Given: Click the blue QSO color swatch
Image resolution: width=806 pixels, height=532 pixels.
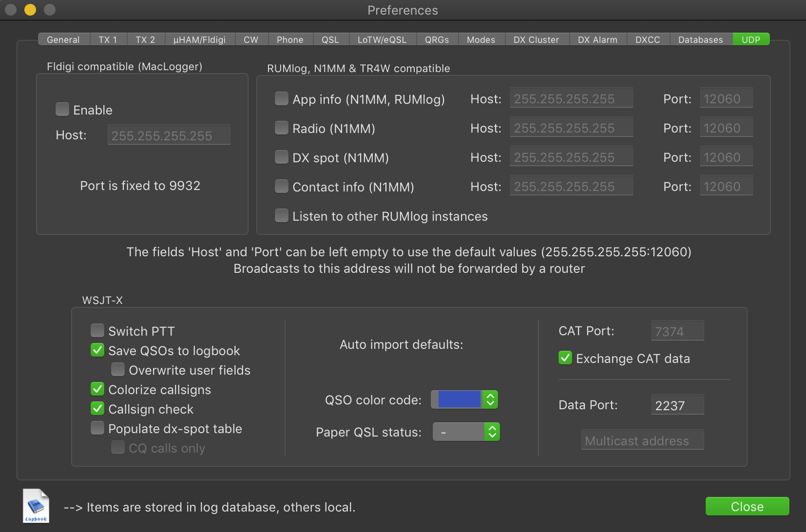Looking at the screenshot, I should coord(459,399).
